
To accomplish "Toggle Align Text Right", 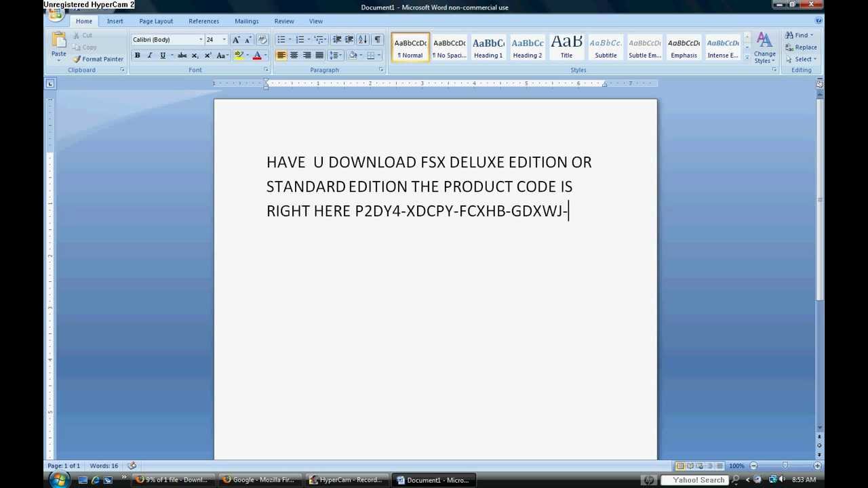I will click(x=307, y=56).
